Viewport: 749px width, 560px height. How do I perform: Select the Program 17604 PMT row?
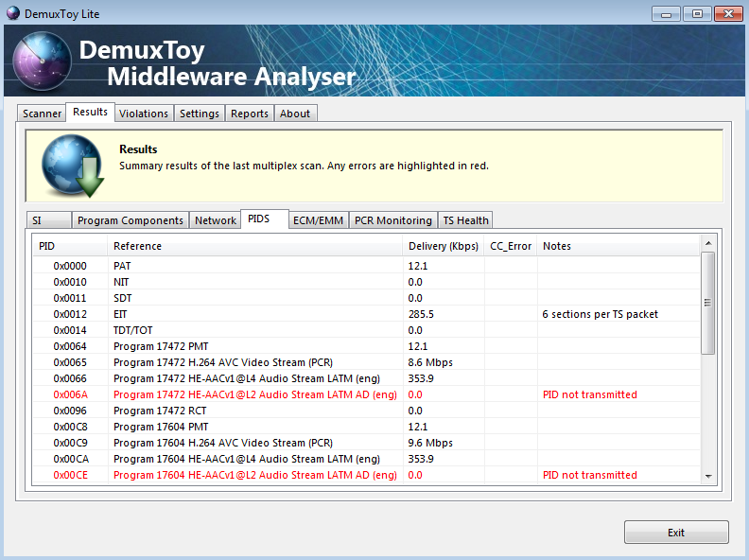[366, 427]
